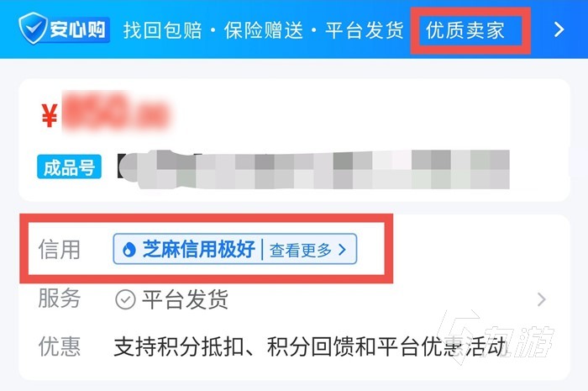Image resolution: width=588 pixels, height=391 pixels.
Task: Select the 保险赠送 banner text
Action: pyautogui.click(x=264, y=30)
